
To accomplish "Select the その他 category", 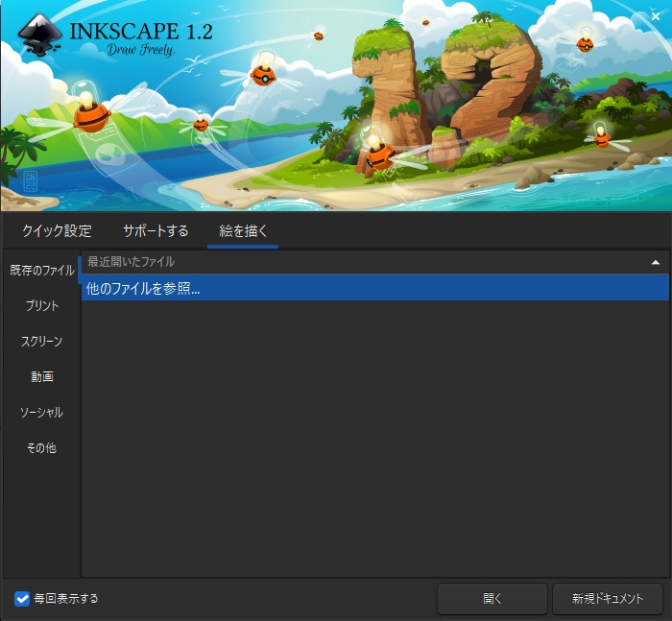I will click(42, 448).
